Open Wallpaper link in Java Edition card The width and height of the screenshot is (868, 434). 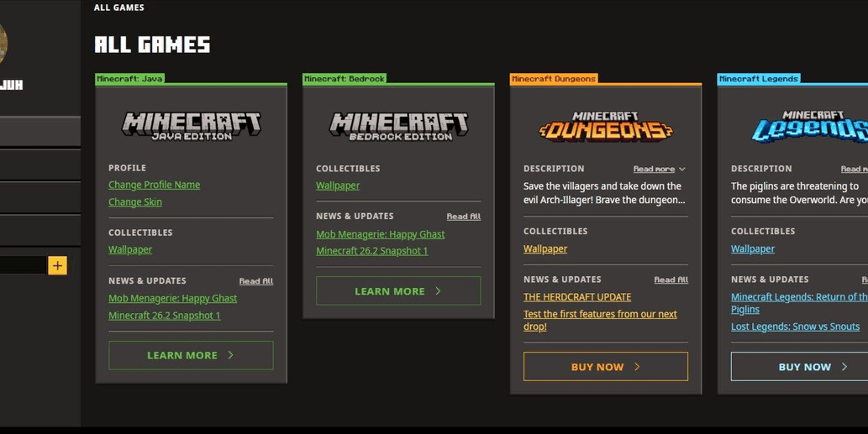(x=130, y=249)
